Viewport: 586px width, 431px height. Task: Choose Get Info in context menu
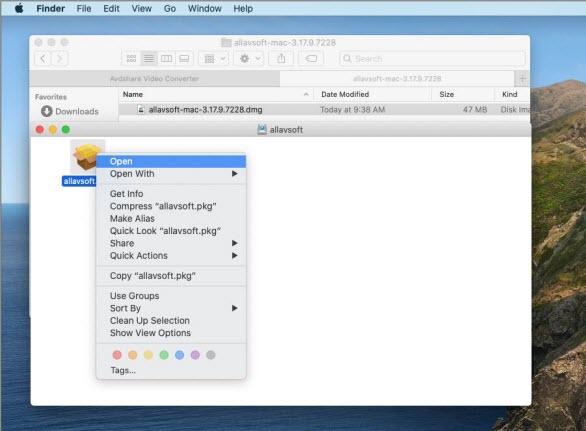(171, 194)
